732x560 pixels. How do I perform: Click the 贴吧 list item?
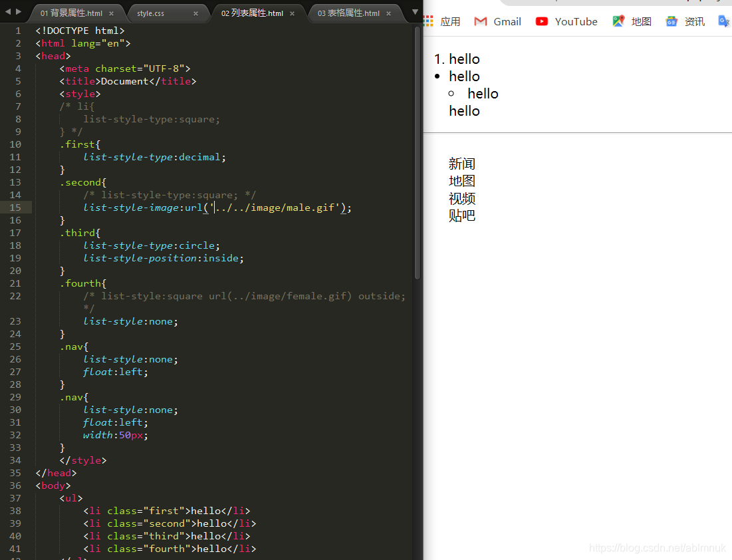coord(461,215)
